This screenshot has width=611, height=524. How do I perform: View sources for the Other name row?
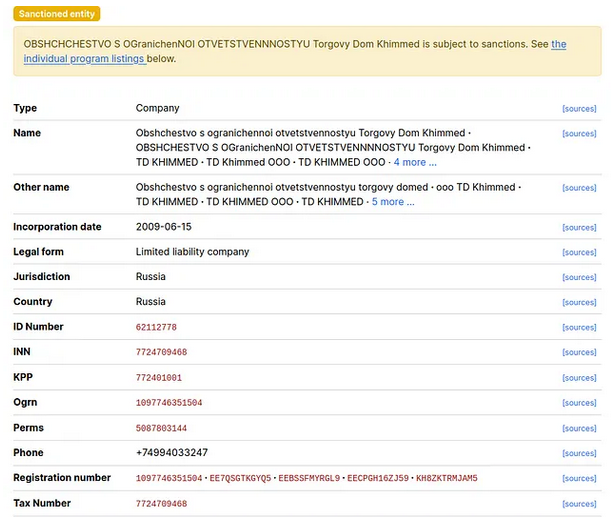(x=579, y=188)
